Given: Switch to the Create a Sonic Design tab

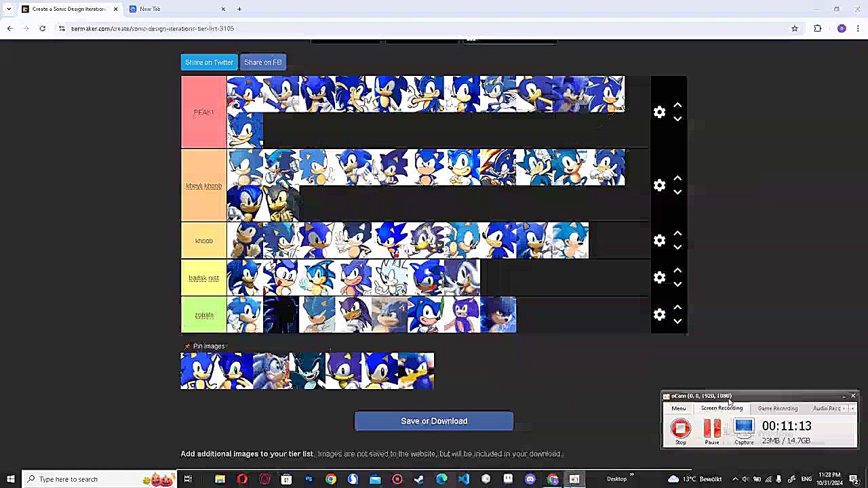Looking at the screenshot, I should 68,9.
